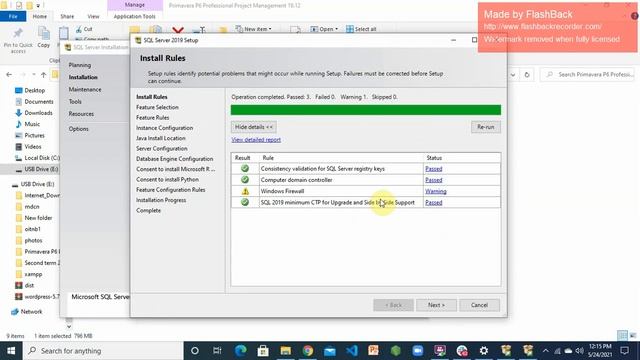
Task: Open Passed link for SQL 2019 minimum CTP
Action: [x=433, y=202]
